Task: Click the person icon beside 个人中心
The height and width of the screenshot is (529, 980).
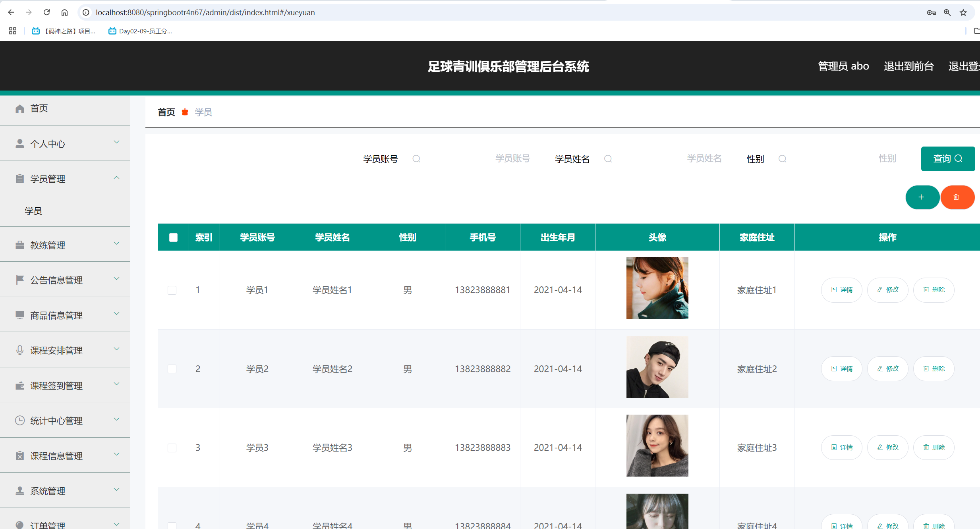Action: tap(19, 143)
